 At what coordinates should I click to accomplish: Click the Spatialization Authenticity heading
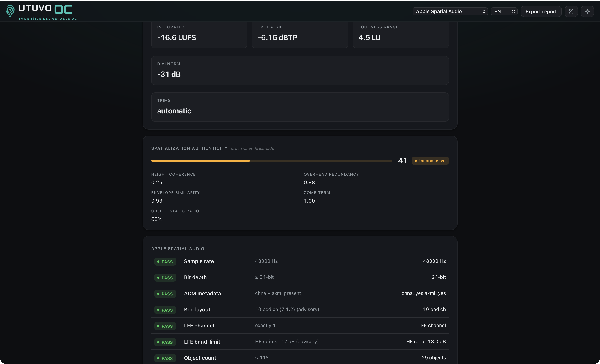pos(189,148)
